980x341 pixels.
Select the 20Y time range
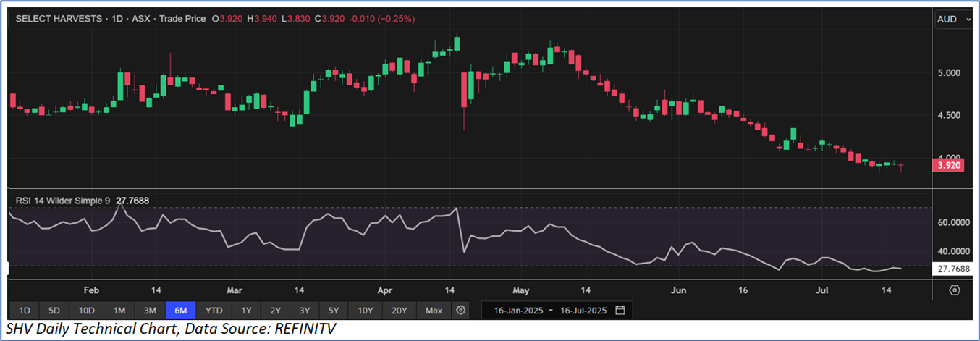399,311
